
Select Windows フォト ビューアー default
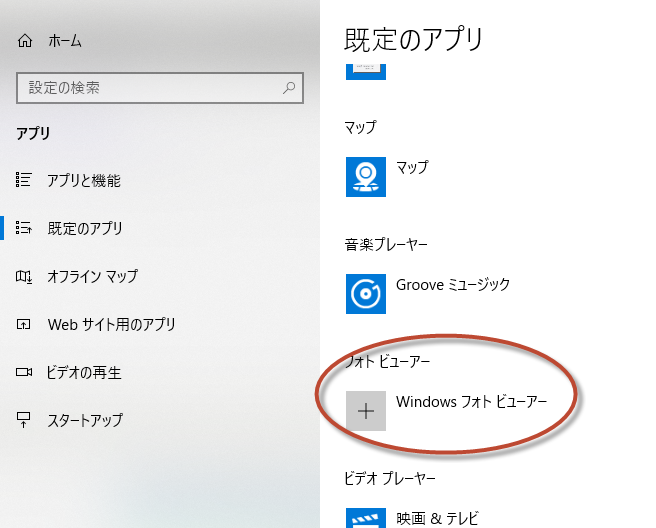[472, 402]
